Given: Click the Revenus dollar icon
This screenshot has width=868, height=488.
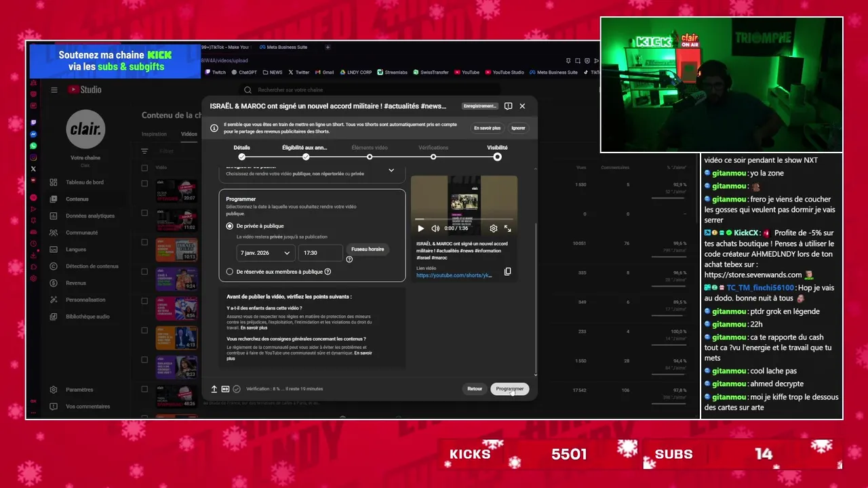Looking at the screenshot, I should tap(54, 283).
